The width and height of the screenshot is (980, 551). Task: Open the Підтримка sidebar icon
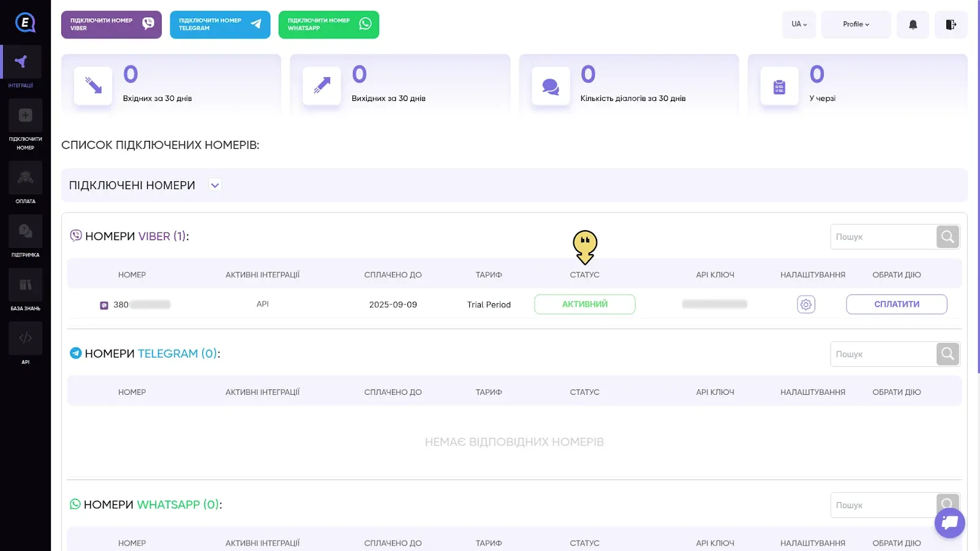point(25,231)
